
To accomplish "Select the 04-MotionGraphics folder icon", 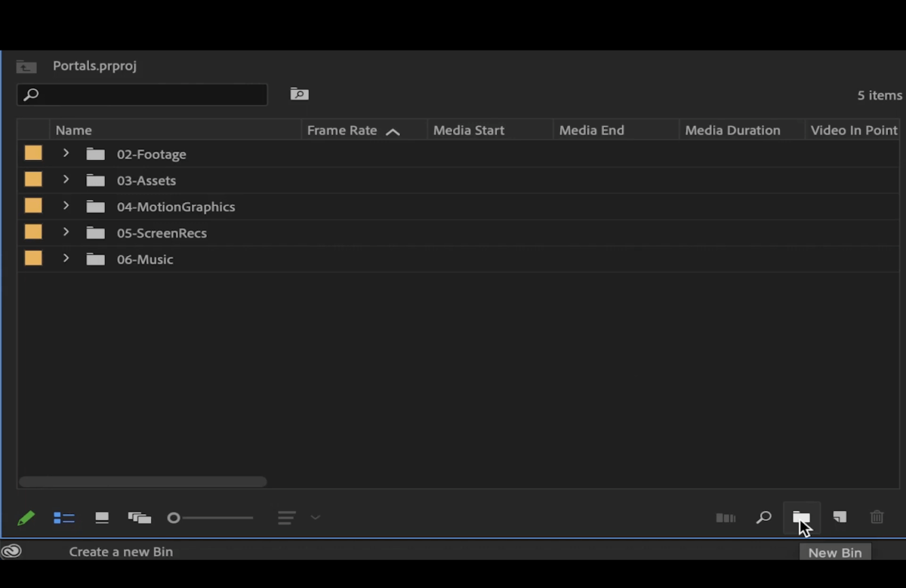I will pos(95,207).
